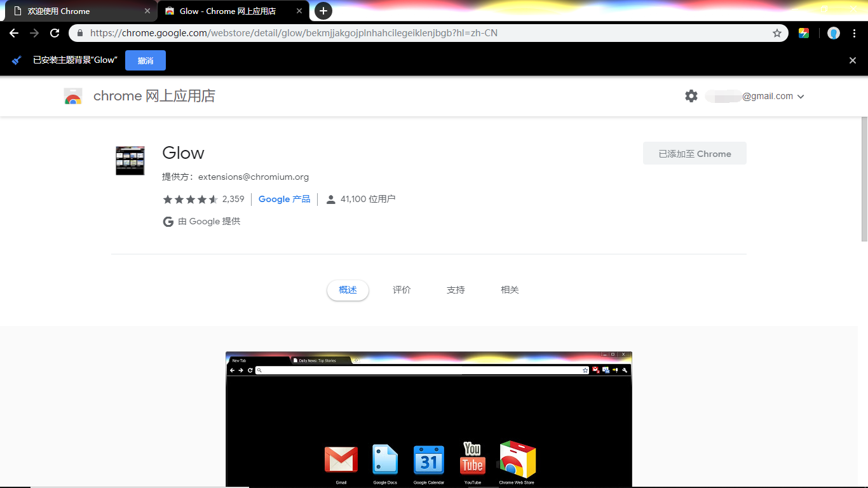Open the 相关 tab
Viewport: 868px width, 488px height.
tap(510, 290)
